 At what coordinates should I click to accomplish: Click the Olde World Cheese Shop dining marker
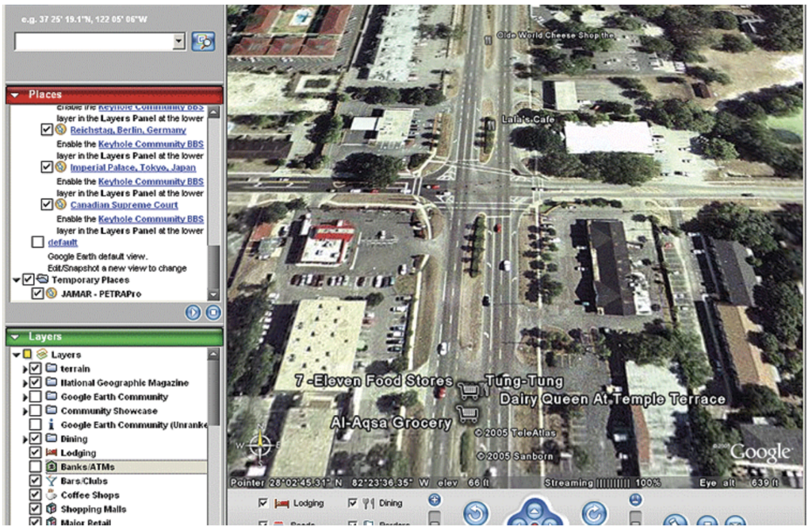[x=488, y=40]
